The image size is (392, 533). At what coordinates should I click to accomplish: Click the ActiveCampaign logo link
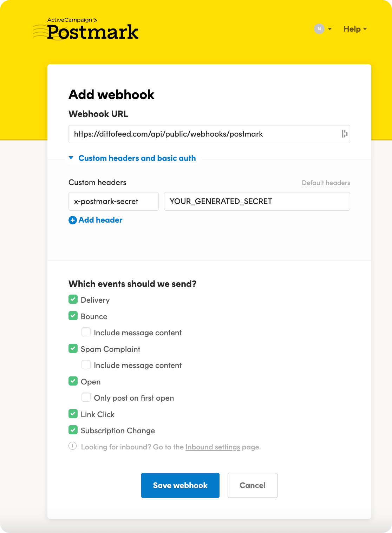pyautogui.click(x=72, y=20)
